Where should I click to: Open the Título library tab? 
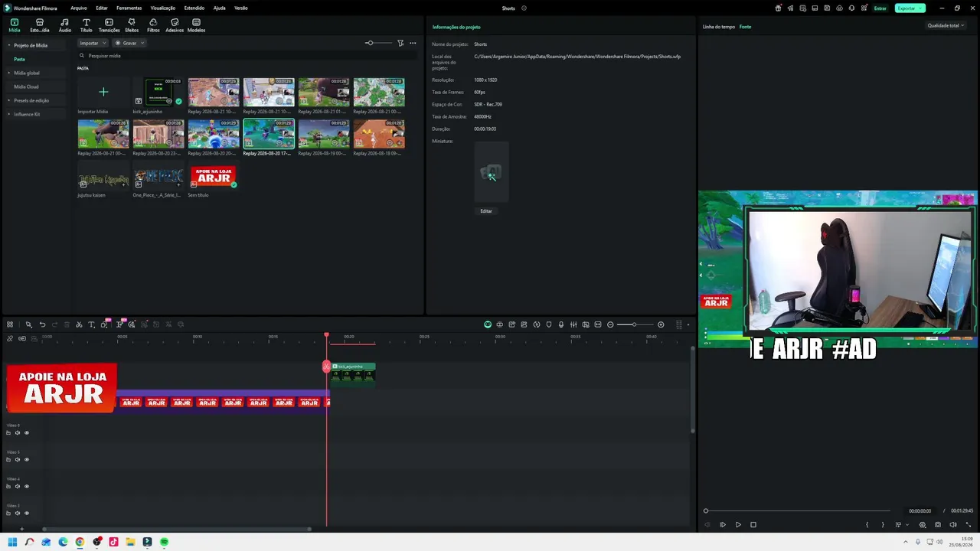[86, 25]
